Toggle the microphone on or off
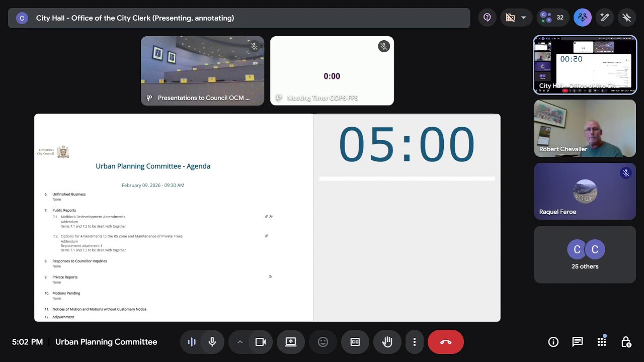 pos(212,342)
